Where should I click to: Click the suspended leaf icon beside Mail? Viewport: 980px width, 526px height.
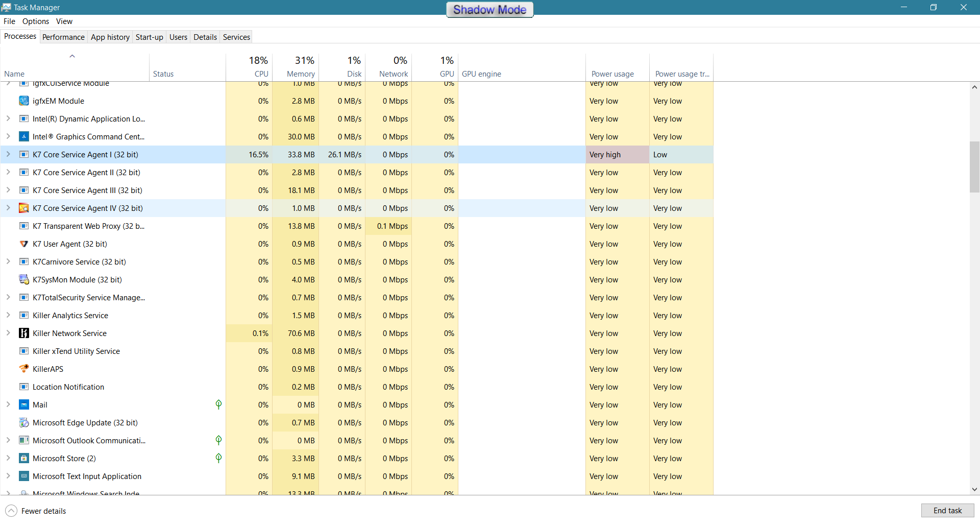(218, 404)
